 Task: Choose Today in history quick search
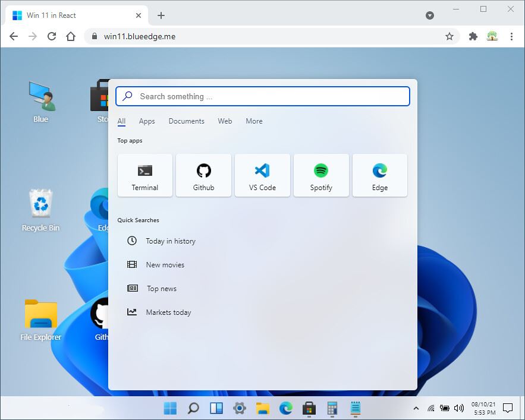tap(161, 241)
